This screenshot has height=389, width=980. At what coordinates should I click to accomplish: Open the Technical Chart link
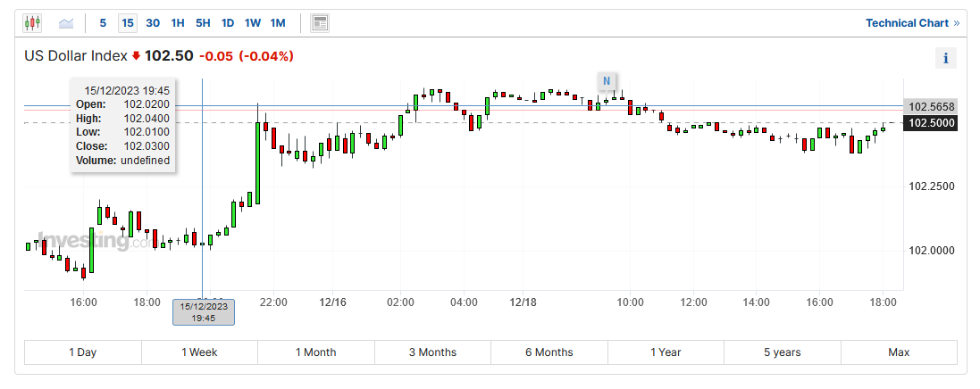912,23
